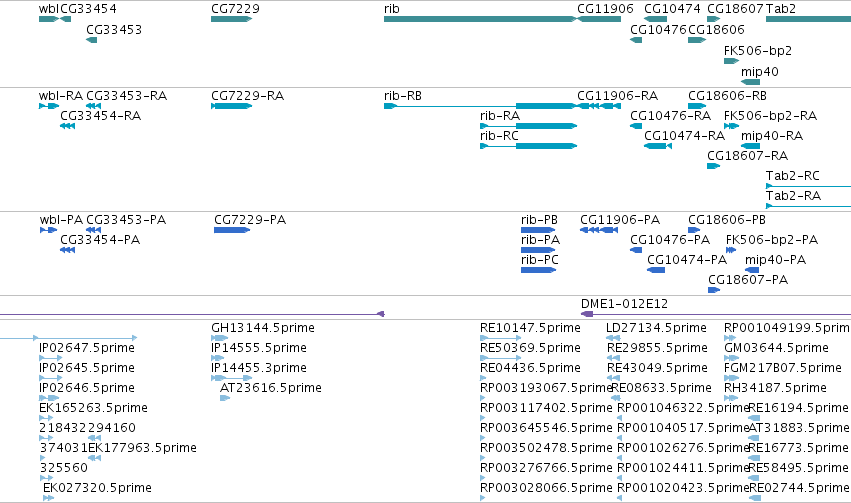Select the mip40-PA protein label
This screenshot has width=851, height=503.
point(775,260)
